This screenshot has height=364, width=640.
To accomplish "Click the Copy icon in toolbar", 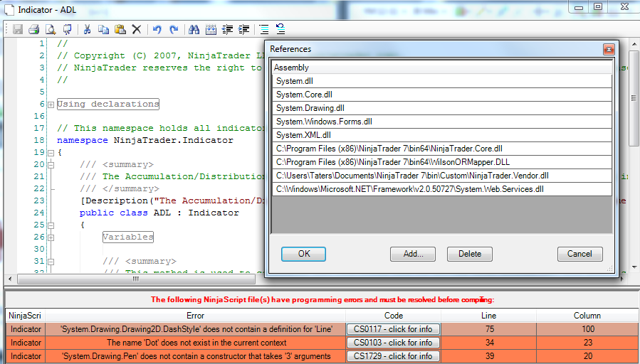I will (x=103, y=29).
